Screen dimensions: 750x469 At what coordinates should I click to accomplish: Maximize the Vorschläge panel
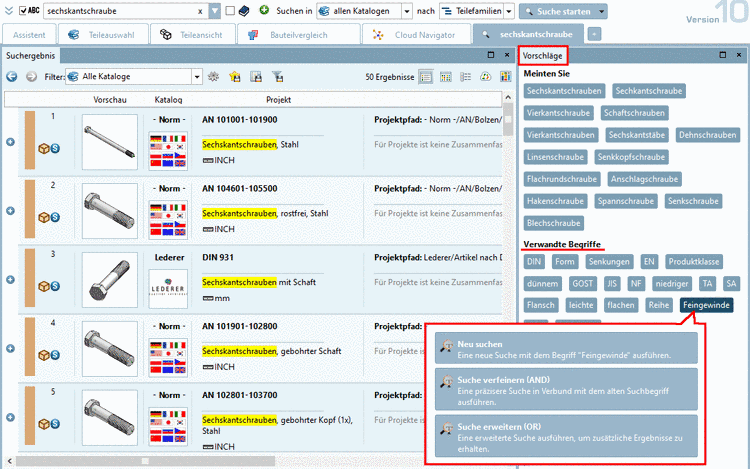(x=723, y=55)
